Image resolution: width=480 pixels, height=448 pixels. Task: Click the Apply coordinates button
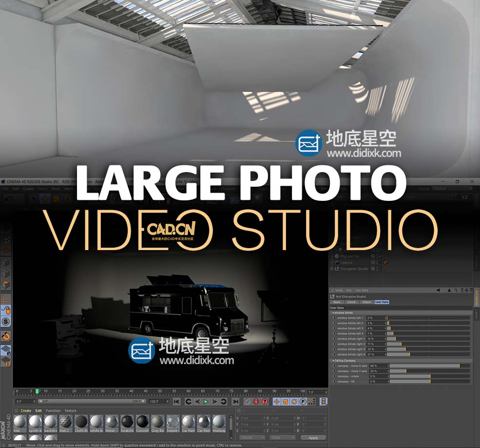click(313, 438)
